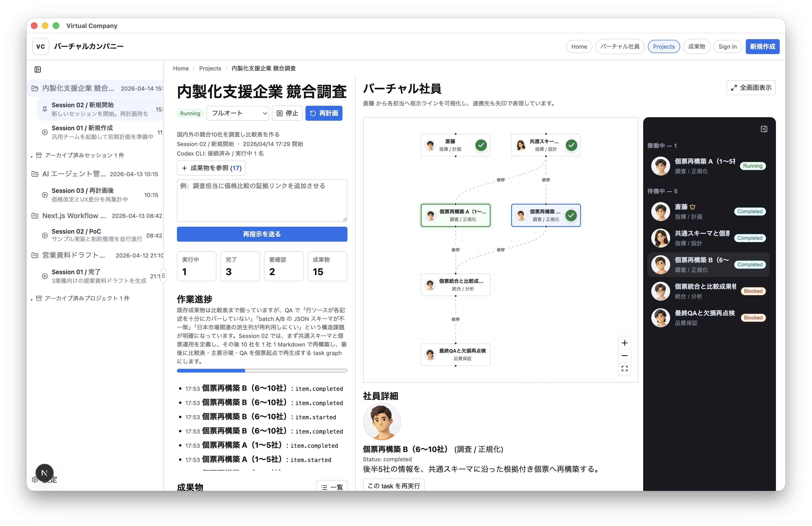Switch 成果物 to list view
This screenshot has height=526, width=812.
pos(332,487)
